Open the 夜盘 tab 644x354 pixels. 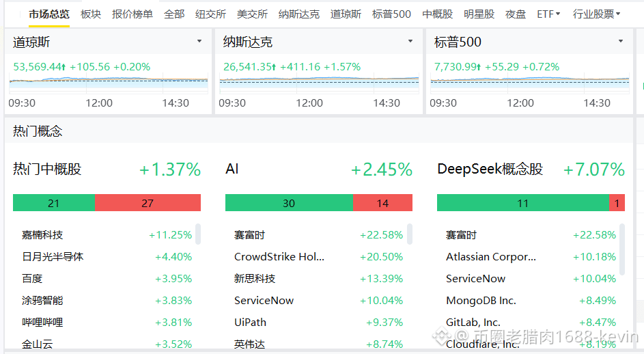[516, 14]
